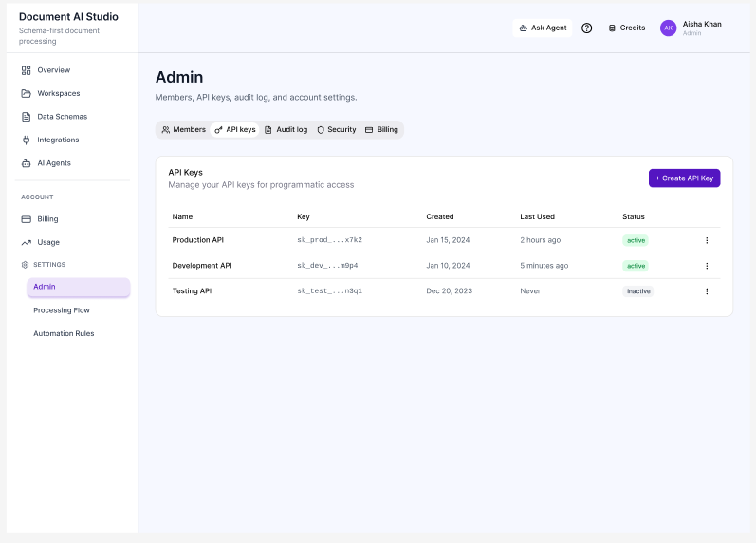Open Workspaces folder icon
Screen dimensions: 756x543
(x=26, y=94)
